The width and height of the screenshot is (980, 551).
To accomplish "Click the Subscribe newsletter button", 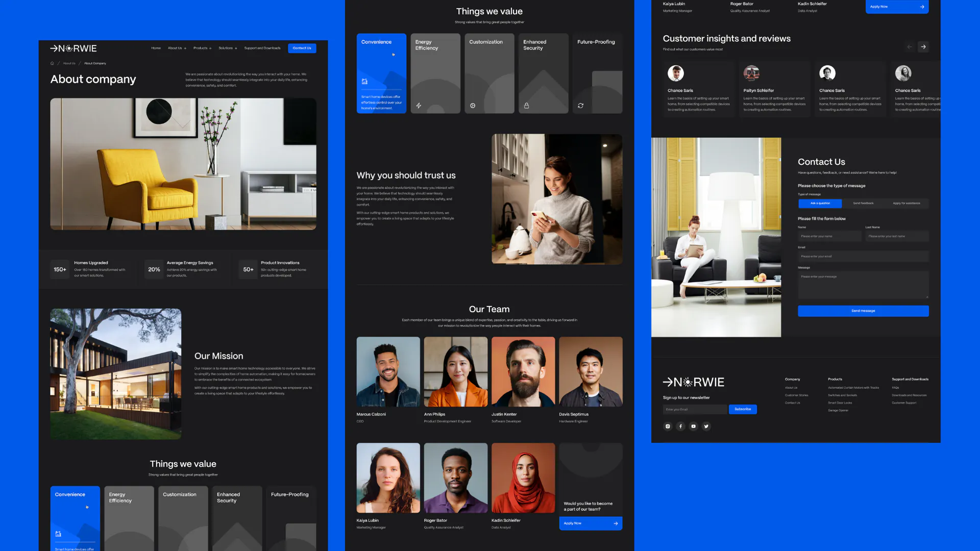I will (x=743, y=409).
